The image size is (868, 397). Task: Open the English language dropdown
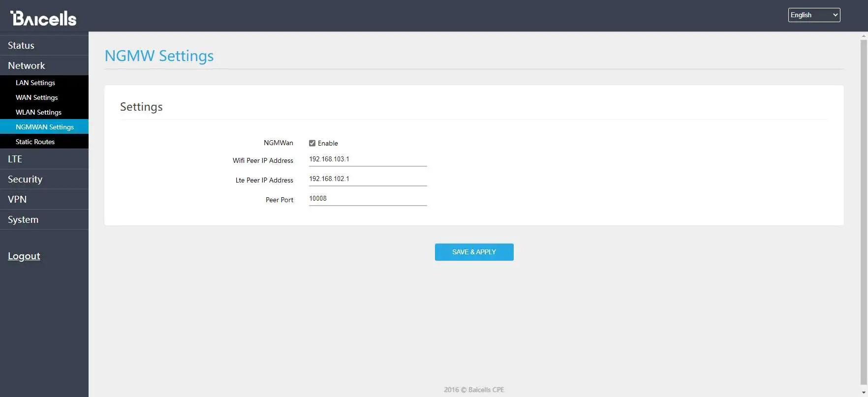814,15
